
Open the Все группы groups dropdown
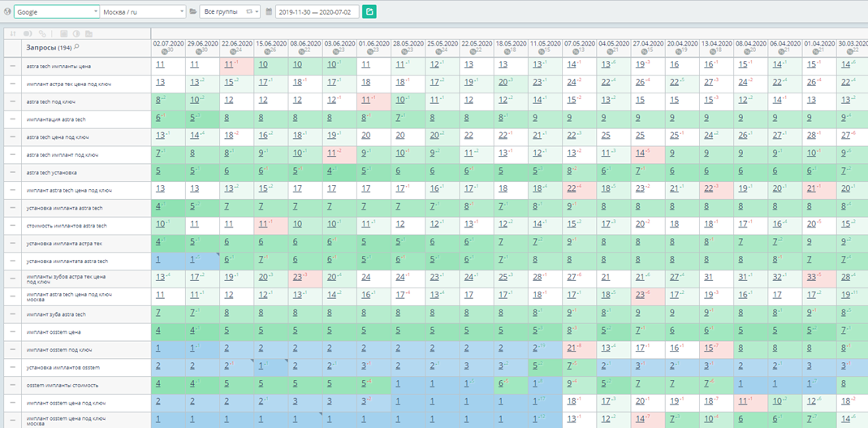(230, 11)
